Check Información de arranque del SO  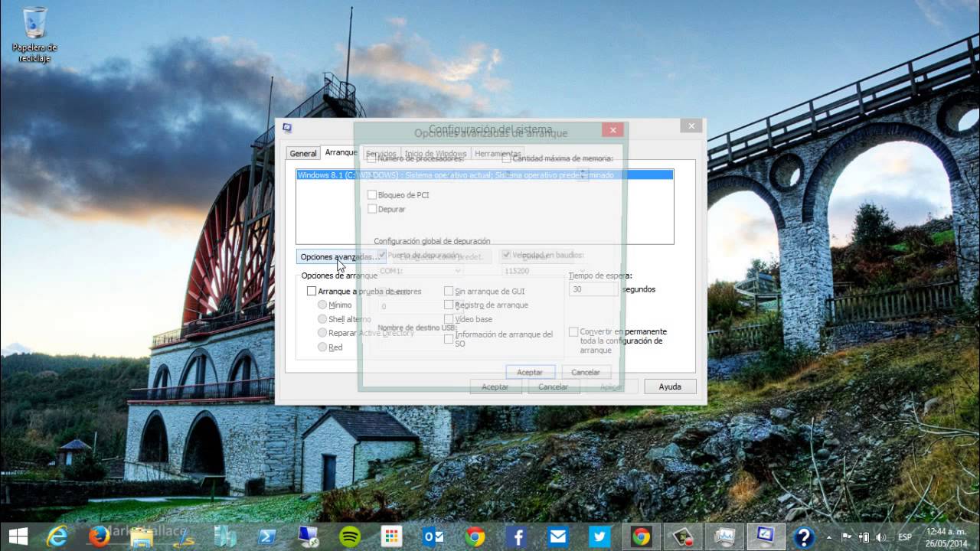click(449, 338)
